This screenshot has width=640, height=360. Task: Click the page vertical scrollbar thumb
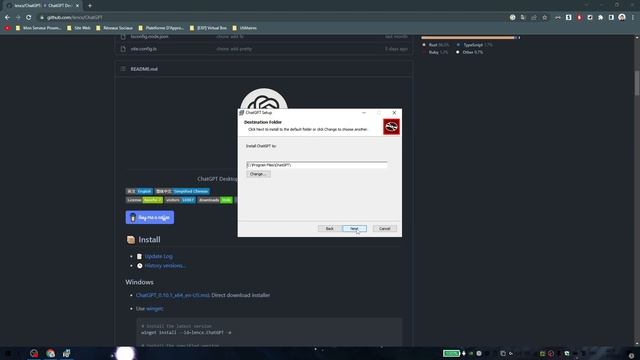[x=637, y=83]
